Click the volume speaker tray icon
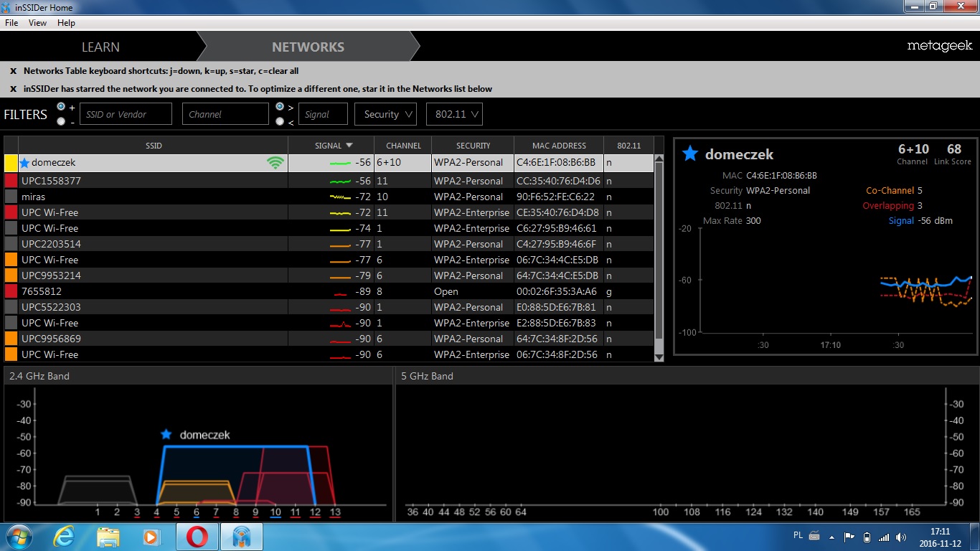 [901, 537]
